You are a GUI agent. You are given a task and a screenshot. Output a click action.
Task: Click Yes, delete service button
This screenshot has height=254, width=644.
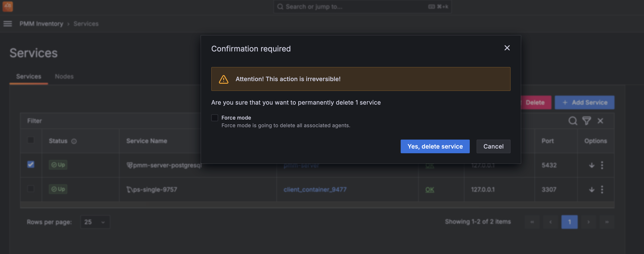coord(435,146)
